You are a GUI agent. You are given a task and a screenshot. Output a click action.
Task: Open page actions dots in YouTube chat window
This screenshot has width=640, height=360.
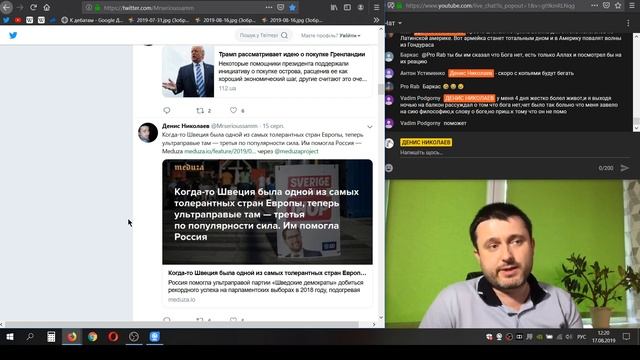click(595, 5)
